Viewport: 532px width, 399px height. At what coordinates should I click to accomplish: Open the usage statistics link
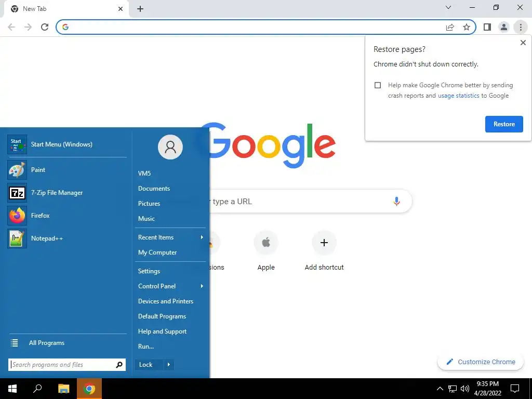458,96
